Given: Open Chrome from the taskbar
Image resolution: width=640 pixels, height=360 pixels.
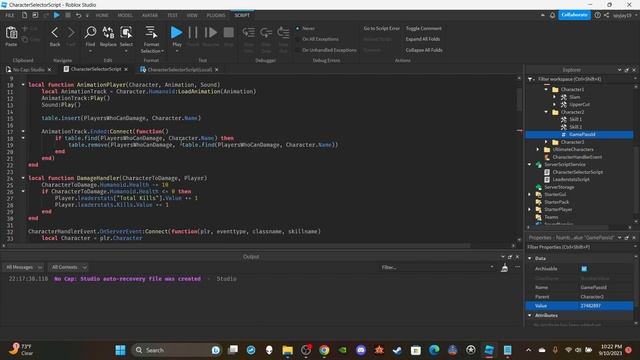Looking at the screenshot, I should (324, 350).
